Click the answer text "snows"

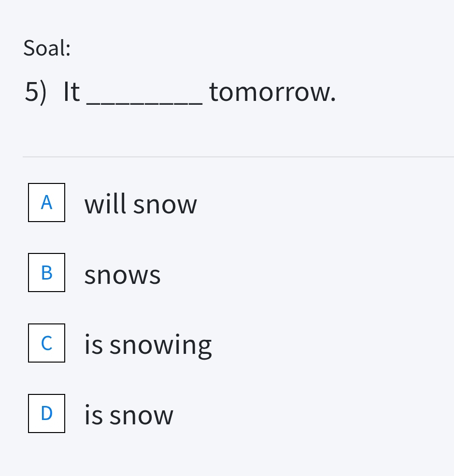[122, 274]
